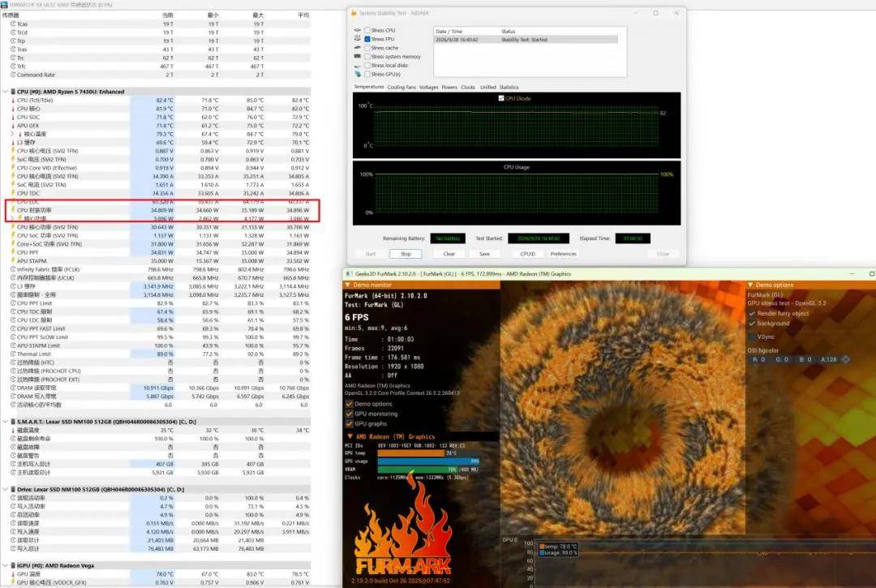Viewport: 876px width, 588px height.
Task: Click the OSI bgcolor color picker square
Action: pyautogui.click(x=846, y=359)
